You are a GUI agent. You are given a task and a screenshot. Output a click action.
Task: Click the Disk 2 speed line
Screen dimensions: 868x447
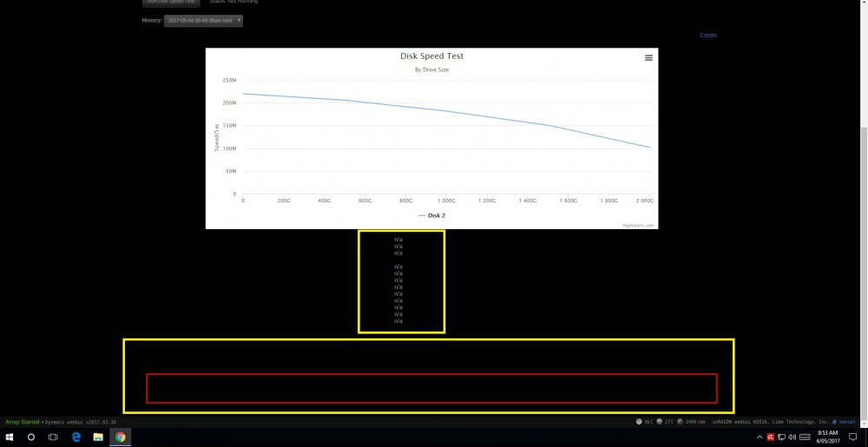click(447, 112)
